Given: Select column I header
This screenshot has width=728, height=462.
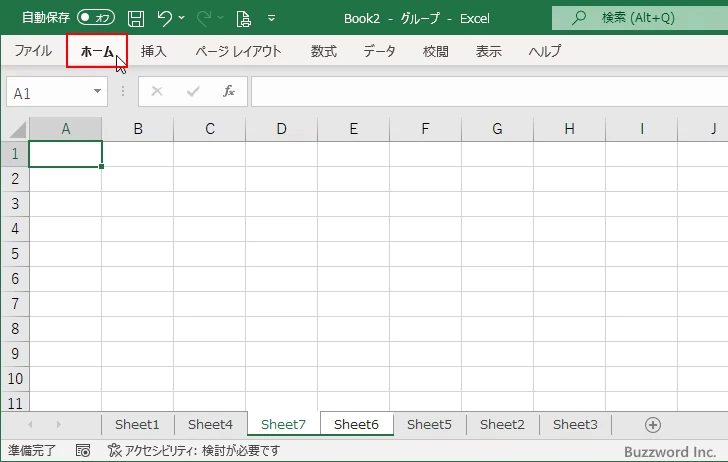Looking at the screenshot, I should click(x=642, y=129).
